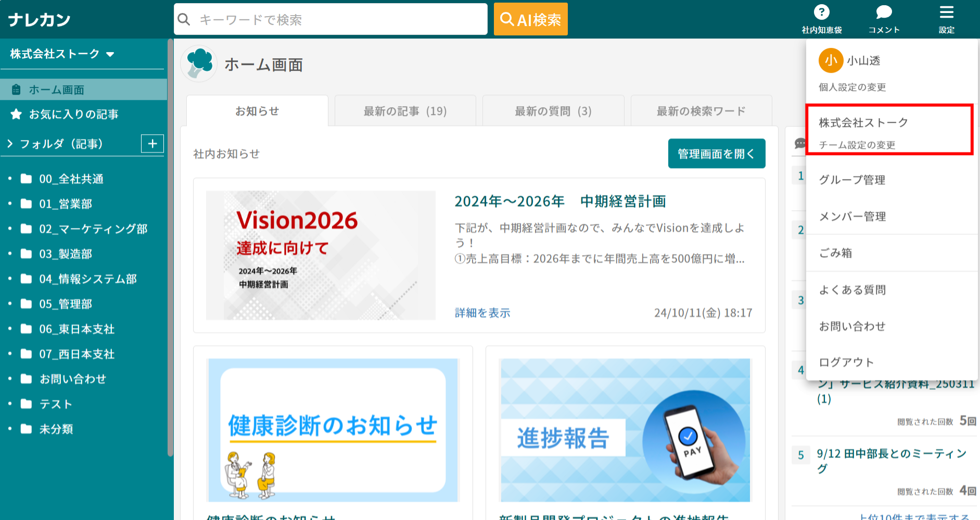This screenshot has width=980, height=520.
Task: Switch to the 最新の記事 tab
Action: [x=405, y=110]
